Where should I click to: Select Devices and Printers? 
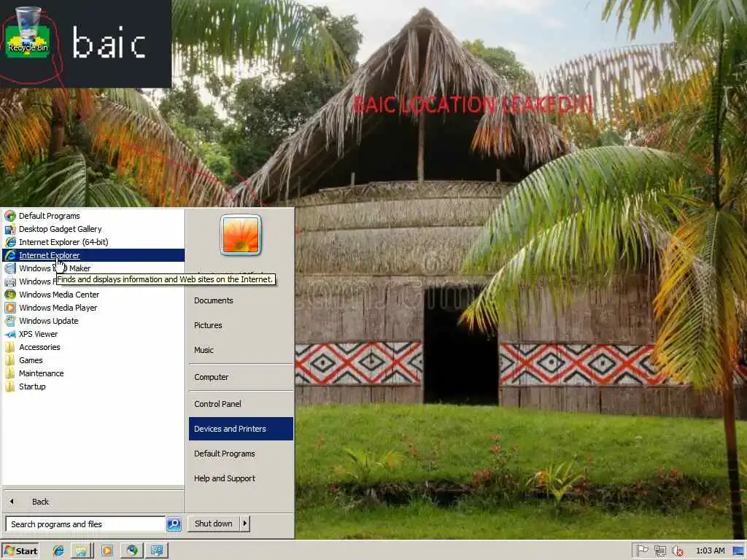click(241, 429)
